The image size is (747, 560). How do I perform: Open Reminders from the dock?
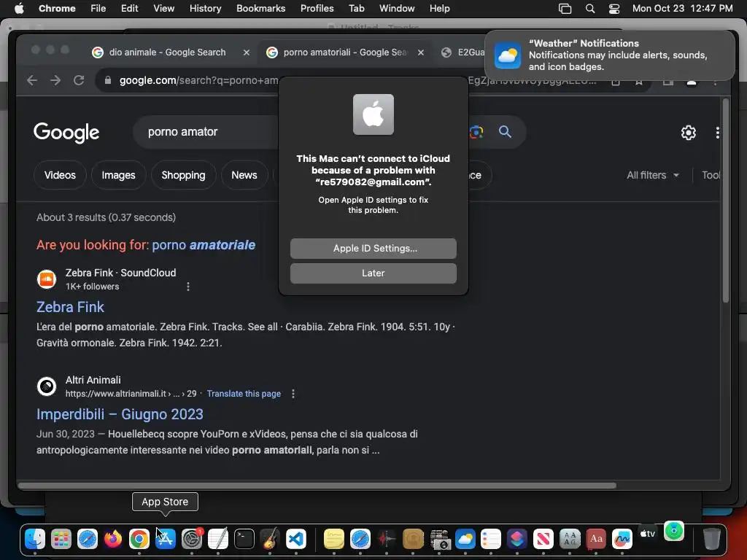coord(491,539)
